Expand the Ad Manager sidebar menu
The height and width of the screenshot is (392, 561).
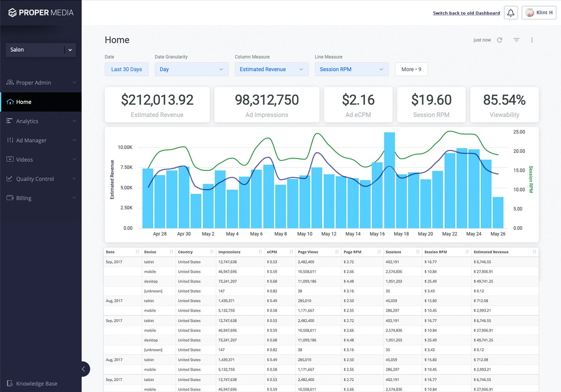(x=41, y=140)
